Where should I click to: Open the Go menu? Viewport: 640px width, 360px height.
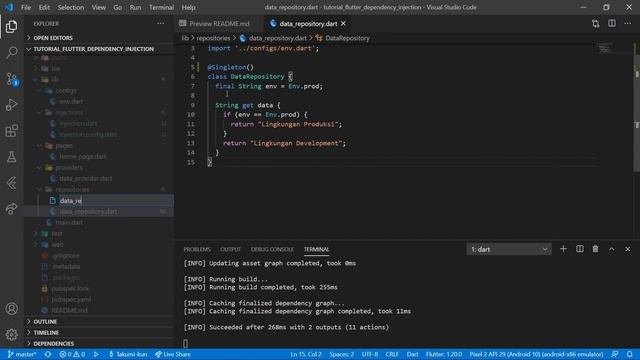pyautogui.click(x=118, y=7)
